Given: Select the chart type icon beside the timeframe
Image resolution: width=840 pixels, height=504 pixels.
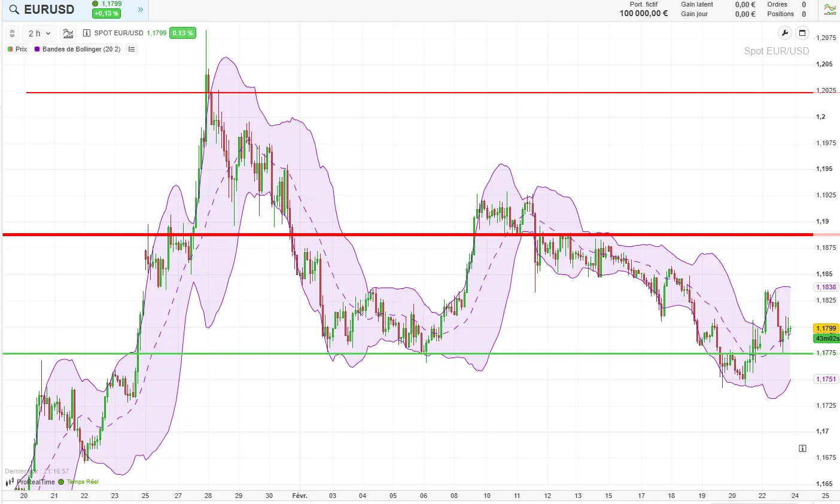Looking at the screenshot, I should (68, 33).
